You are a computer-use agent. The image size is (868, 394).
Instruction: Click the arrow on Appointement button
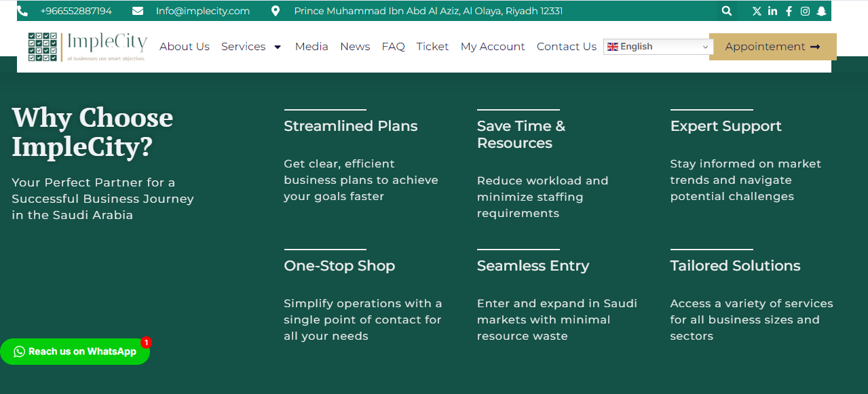[815, 47]
